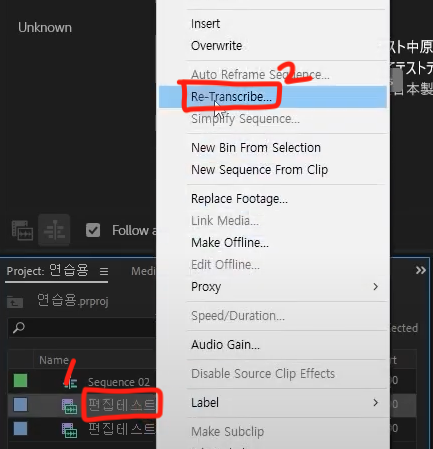
Task: Click green label swatch of Sequence 02
Action: (x=20, y=380)
